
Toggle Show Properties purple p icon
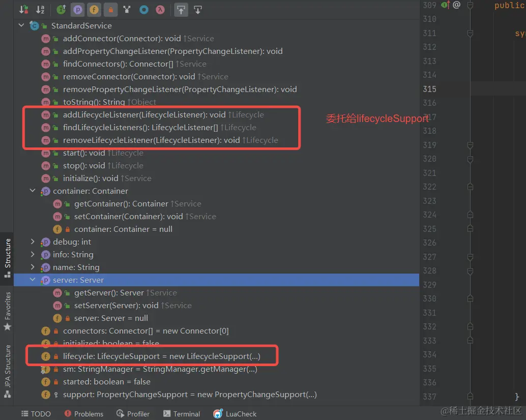pyautogui.click(x=77, y=10)
